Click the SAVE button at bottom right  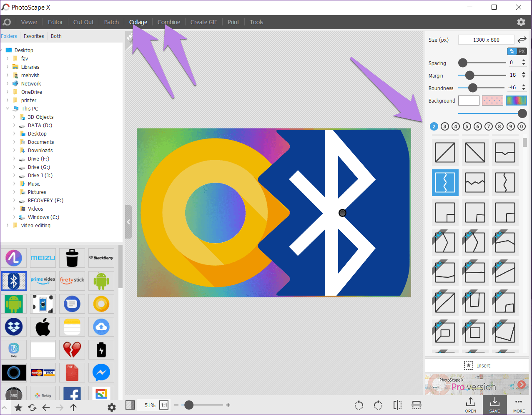tap(494, 405)
